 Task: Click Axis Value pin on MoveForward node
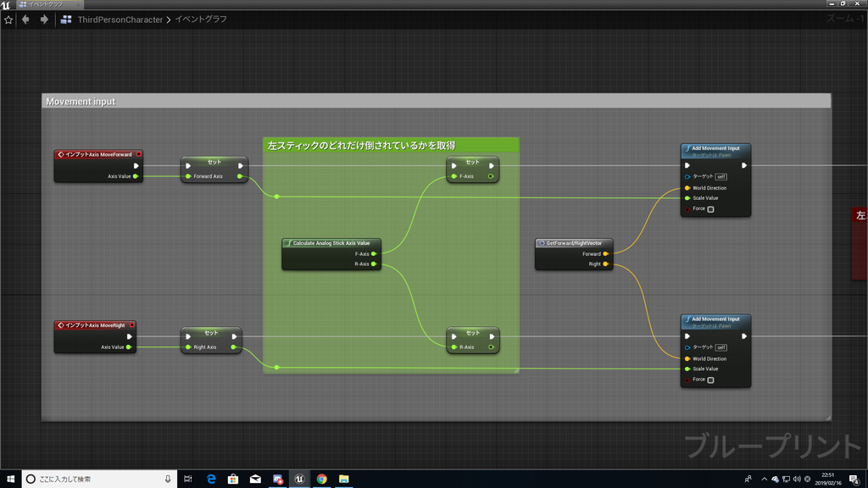(x=136, y=176)
